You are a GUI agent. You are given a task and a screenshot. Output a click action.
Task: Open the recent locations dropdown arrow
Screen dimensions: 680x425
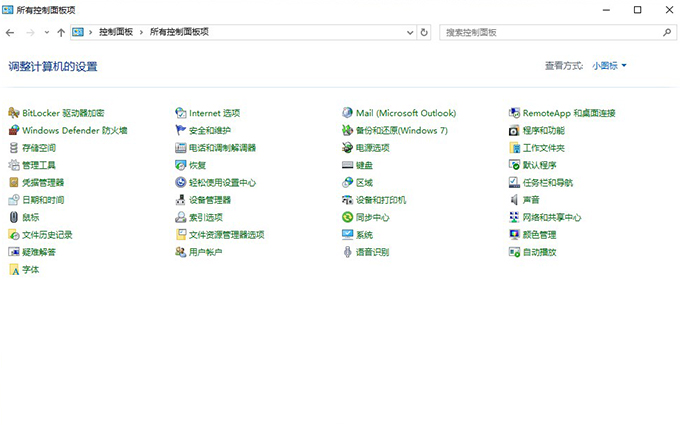[47, 33]
